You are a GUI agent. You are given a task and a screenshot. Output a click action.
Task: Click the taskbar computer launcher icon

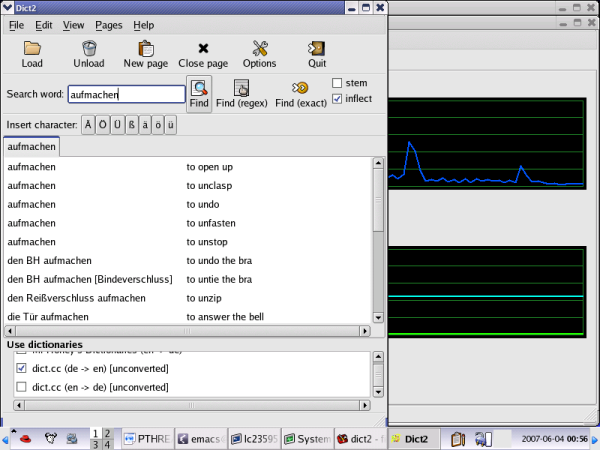pos(72,438)
